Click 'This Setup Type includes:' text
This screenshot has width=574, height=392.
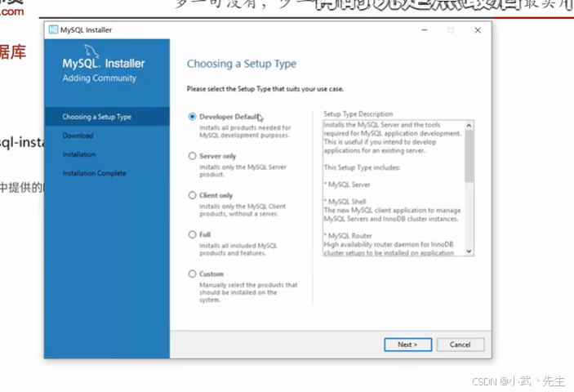[362, 167]
